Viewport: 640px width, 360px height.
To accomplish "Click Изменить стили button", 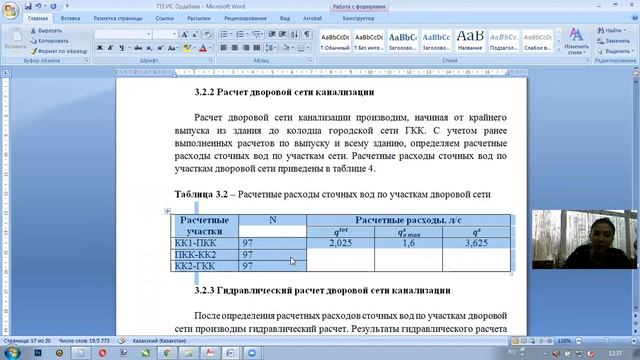I will pyautogui.click(x=576, y=41).
